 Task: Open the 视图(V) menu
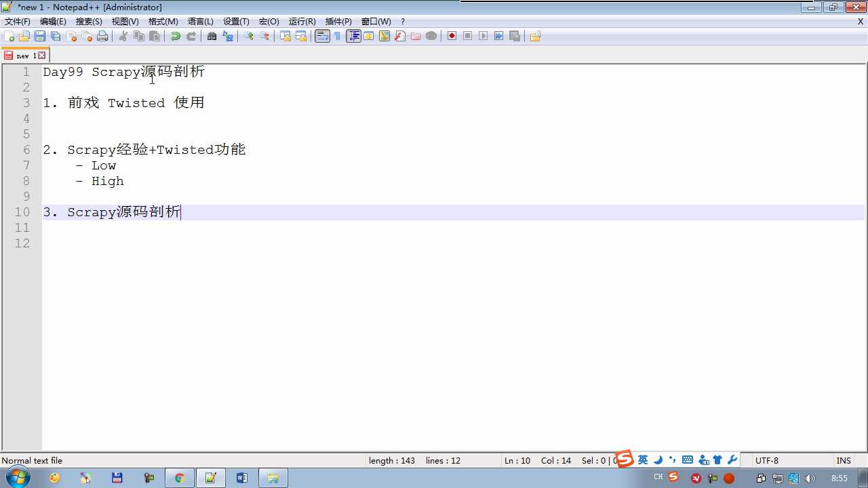coord(125,22)
